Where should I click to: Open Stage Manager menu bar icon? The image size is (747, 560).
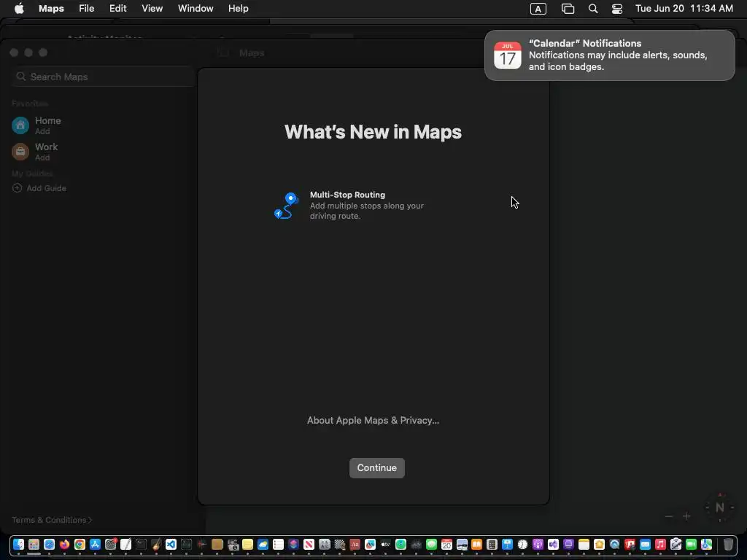[x=568, y=9]
